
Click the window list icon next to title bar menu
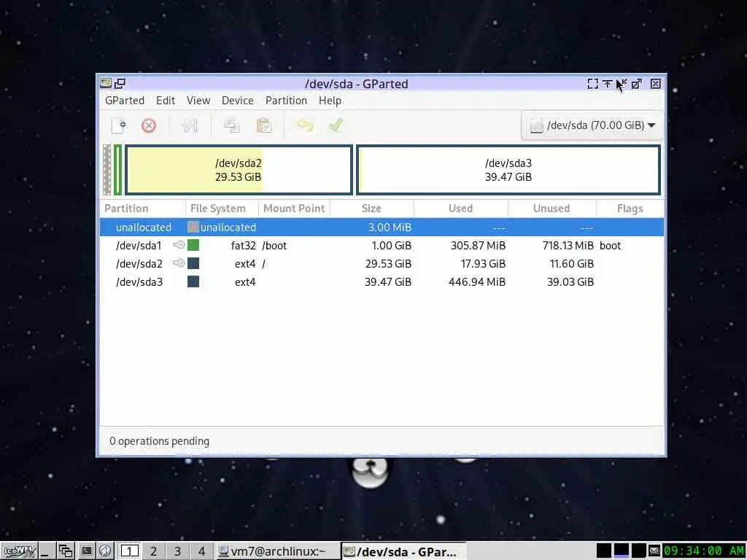pos(120,84)
